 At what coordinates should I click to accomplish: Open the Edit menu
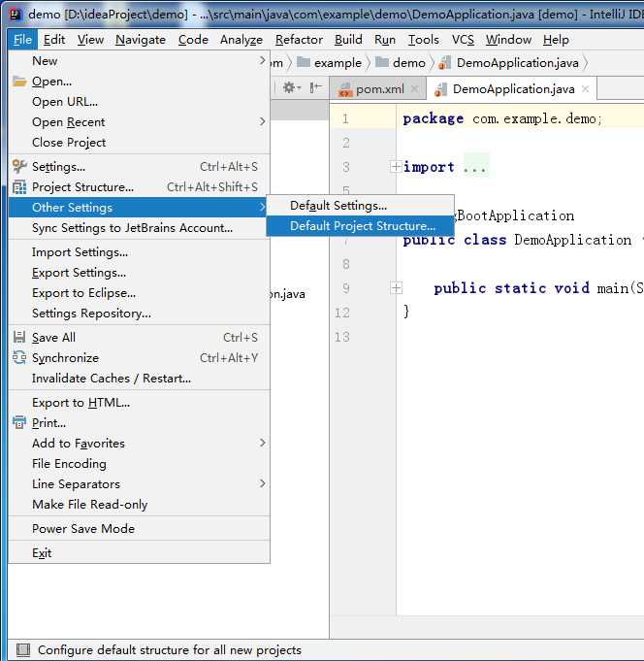click(54, 40)
